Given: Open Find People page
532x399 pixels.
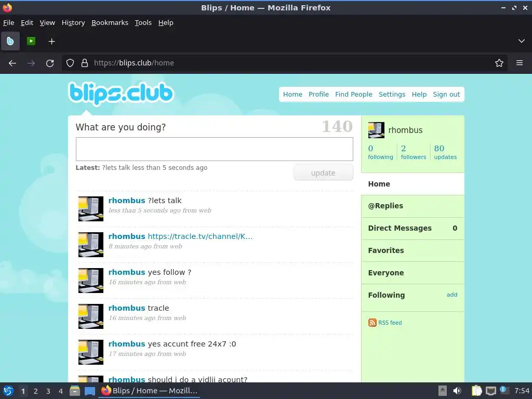Looking at the screenshot, I should point(353,95).
